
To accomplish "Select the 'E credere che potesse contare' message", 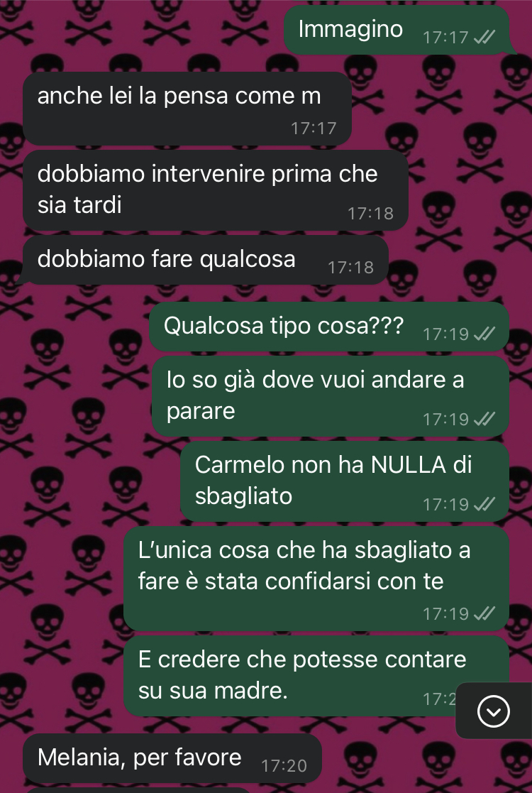I will 316,676.
